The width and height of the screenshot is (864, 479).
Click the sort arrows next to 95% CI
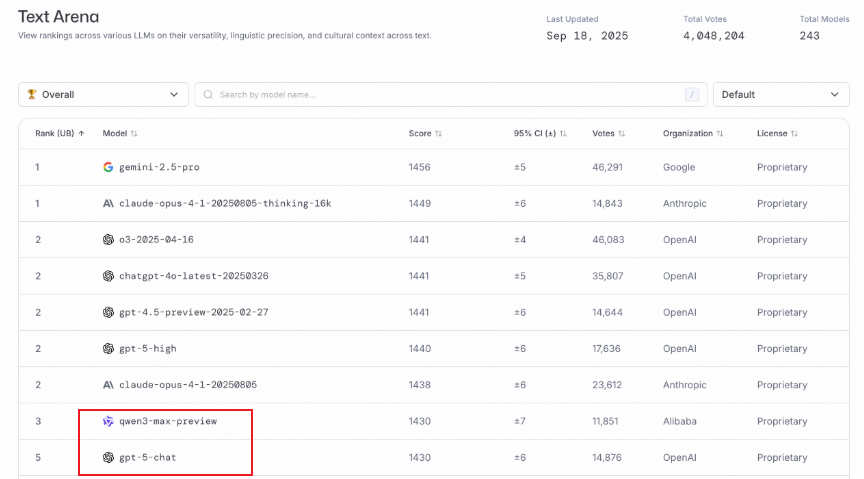click(563, 133)
